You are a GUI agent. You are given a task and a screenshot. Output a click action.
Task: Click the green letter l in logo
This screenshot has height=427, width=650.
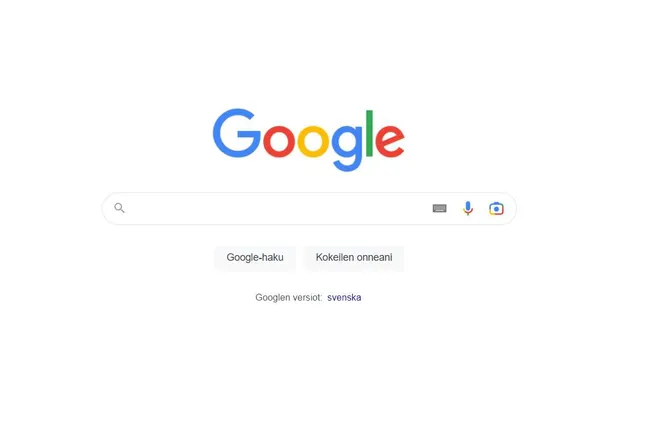tap(369, 133)
